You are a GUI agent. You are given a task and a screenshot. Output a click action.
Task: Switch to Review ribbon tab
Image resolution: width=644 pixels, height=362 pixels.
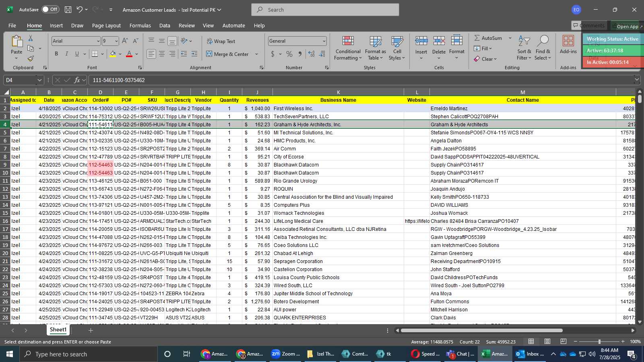pyautogui.click(x=186, y=25)
